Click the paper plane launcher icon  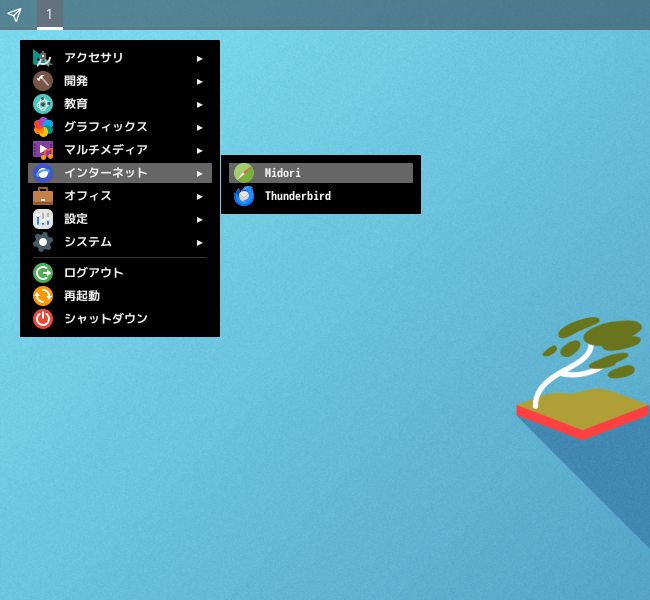tap(14, 14)
